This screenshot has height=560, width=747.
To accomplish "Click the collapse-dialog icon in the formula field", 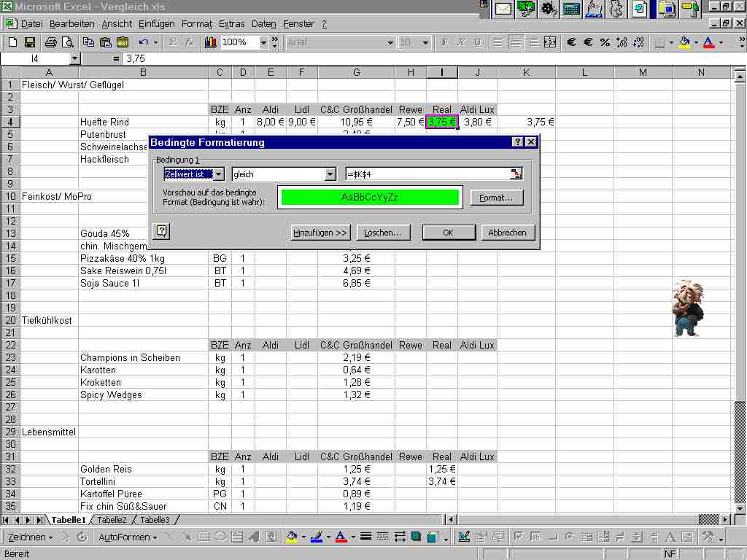I will (x=516, y=174).
